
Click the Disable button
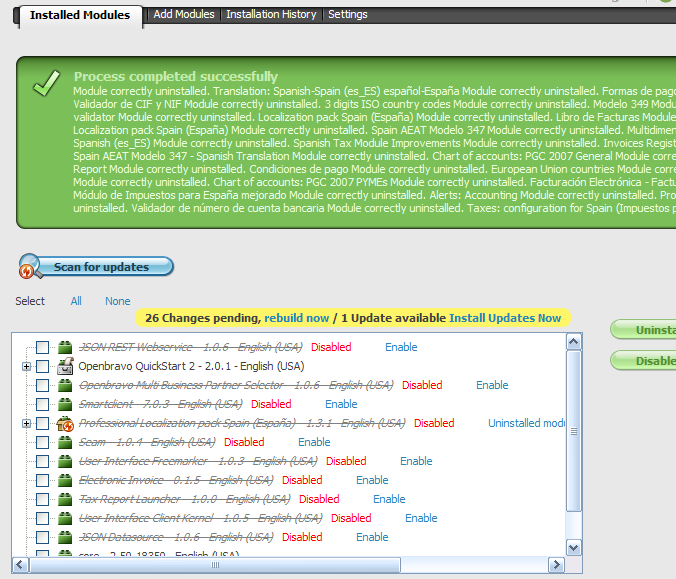(644, 361)
